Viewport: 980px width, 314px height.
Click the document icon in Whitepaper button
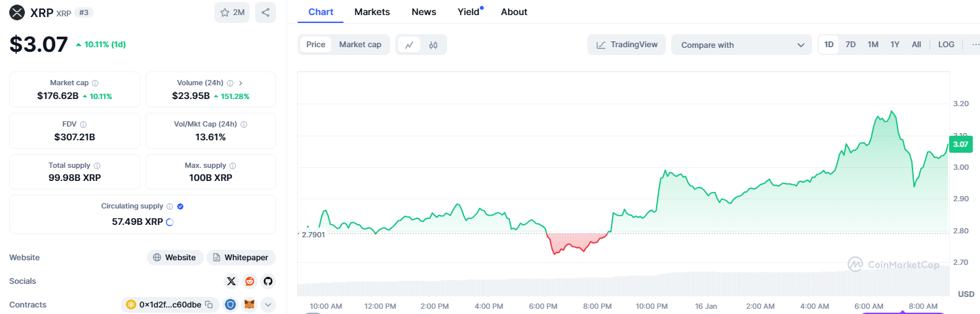[x=216, y=258]
